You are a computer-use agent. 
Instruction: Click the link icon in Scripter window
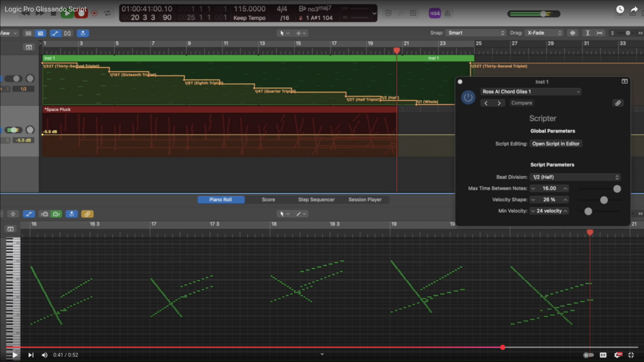point(618,103)
